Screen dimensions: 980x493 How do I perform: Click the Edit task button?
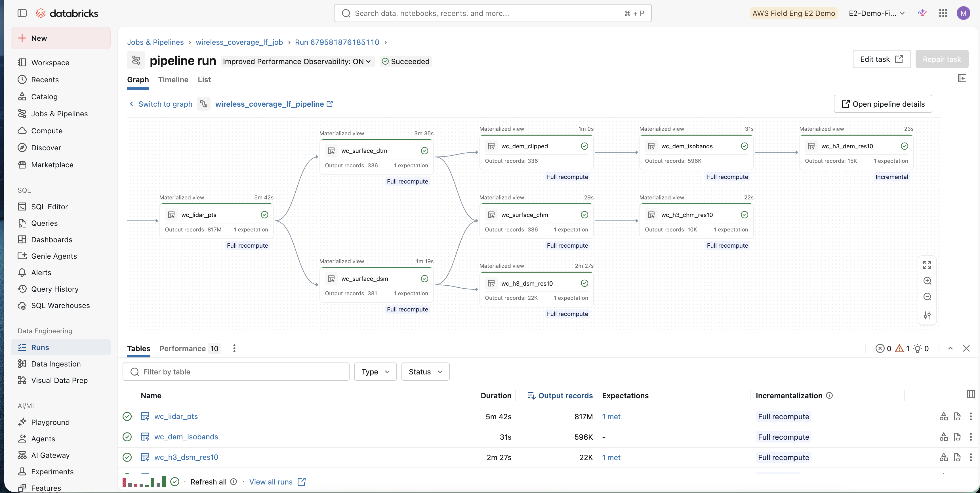[x=882, y=59]
